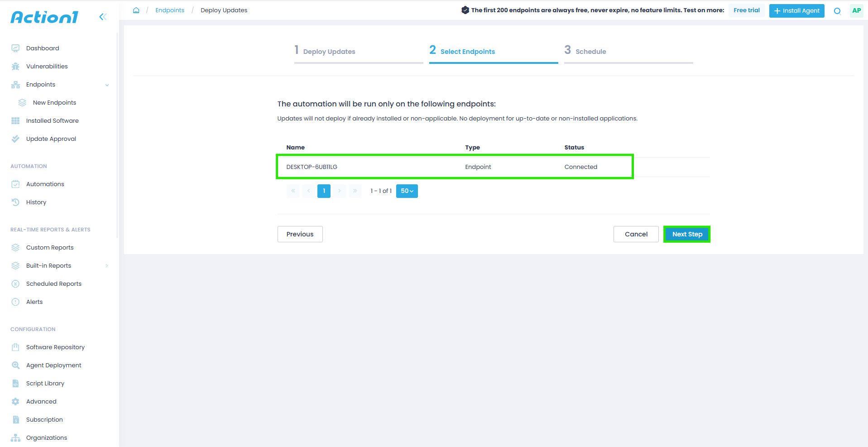Click the Dashboard icon in sidebar
Image resolution: width=868 pixels, height=447 pixels.
pyautogui.click(x=15, y=48)
